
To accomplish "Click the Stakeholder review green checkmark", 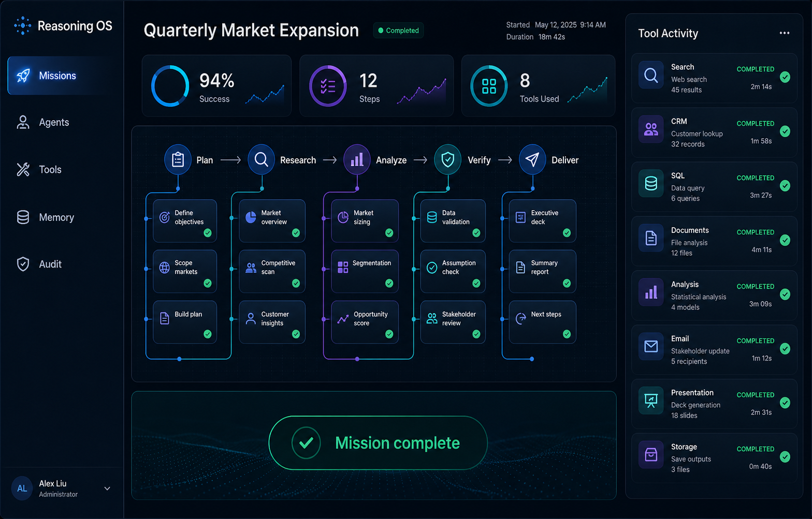I will click(476, 334).
